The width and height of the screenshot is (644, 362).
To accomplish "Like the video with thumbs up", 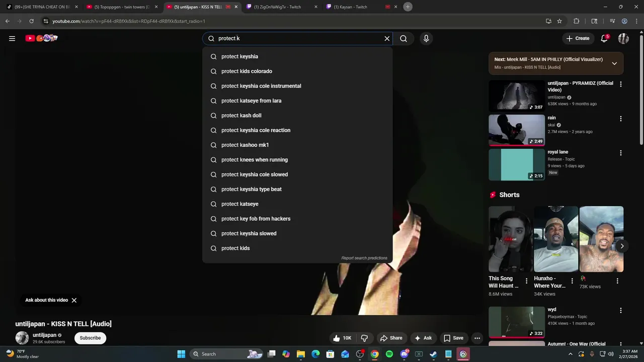I will (x=342, y=338).
